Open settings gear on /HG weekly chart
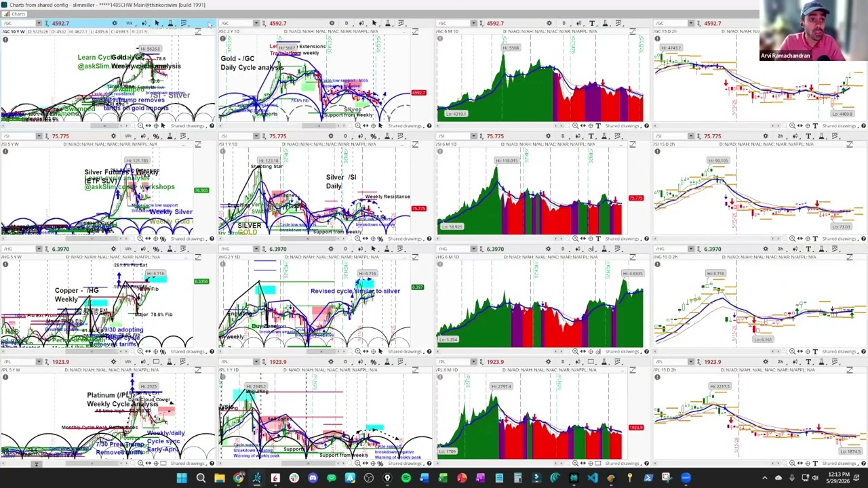The width and height of the screenshot is (868, 488). tap(113, 249)
